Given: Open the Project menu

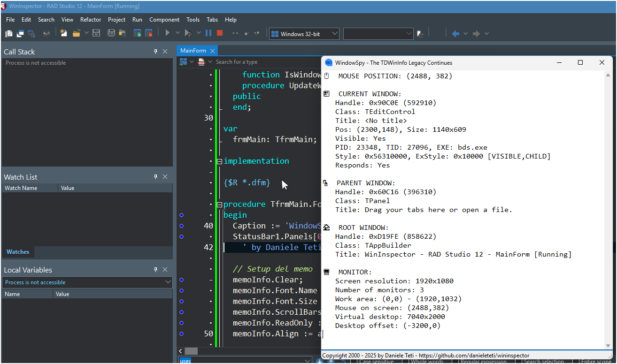Looking at the screenshot, I should pyautogui.click(x=116, y=20).
